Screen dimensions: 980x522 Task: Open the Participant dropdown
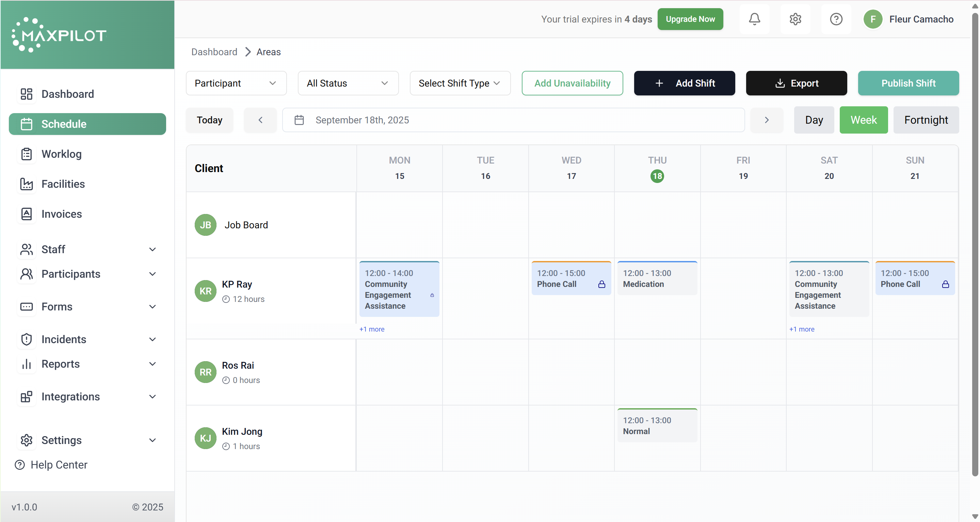pos(236,83)
